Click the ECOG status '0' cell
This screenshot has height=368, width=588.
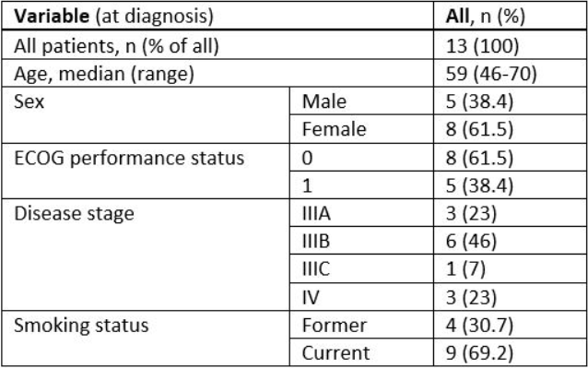pyautogui.click(x=361, y=157)
